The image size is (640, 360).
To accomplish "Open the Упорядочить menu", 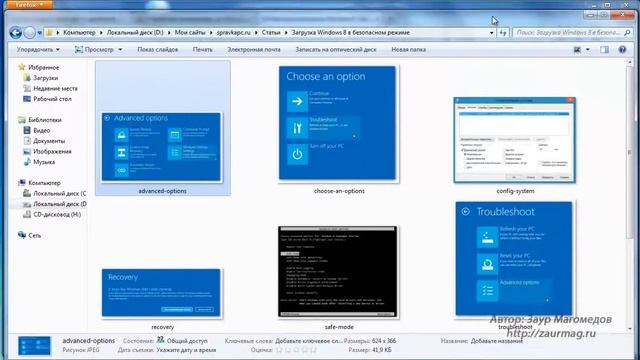I will (38, 49).
